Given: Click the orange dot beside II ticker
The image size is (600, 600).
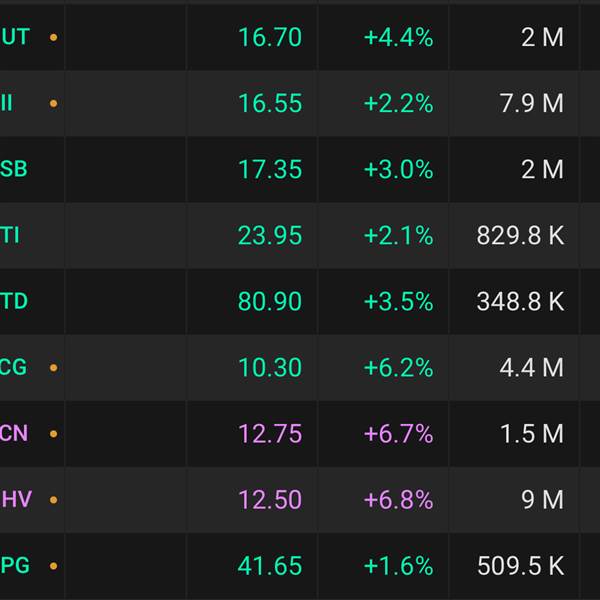Looking at the screenshot, I should coord(53,104).
